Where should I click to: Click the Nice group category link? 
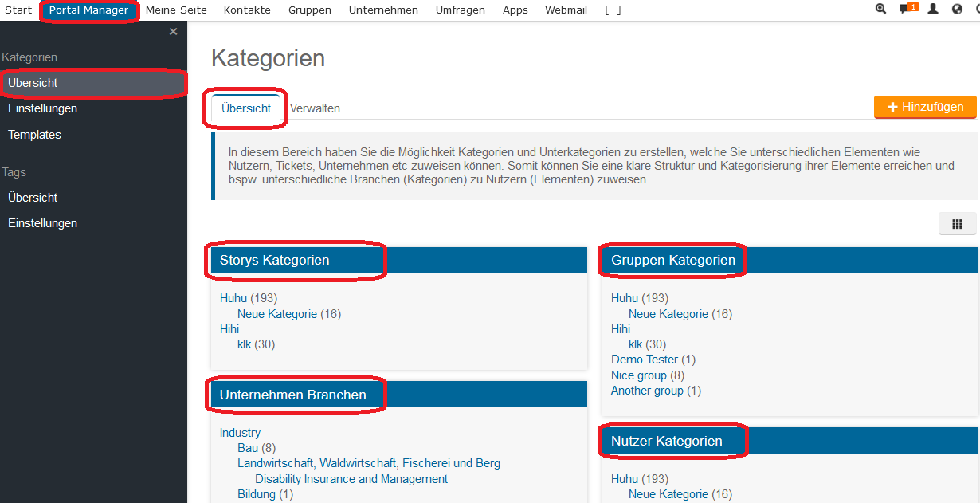pyautogui.click(x=638, y=375)
